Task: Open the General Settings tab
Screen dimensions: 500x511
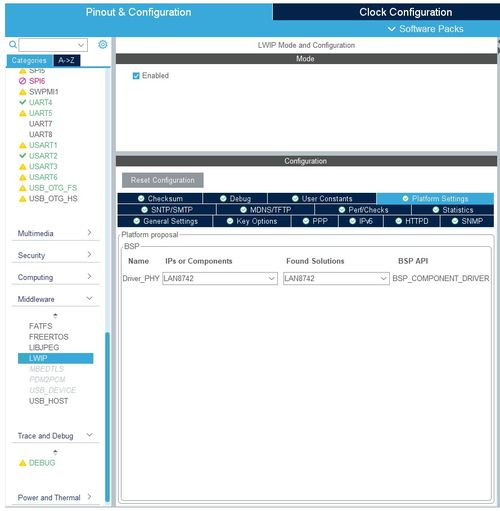Action: 165,221
